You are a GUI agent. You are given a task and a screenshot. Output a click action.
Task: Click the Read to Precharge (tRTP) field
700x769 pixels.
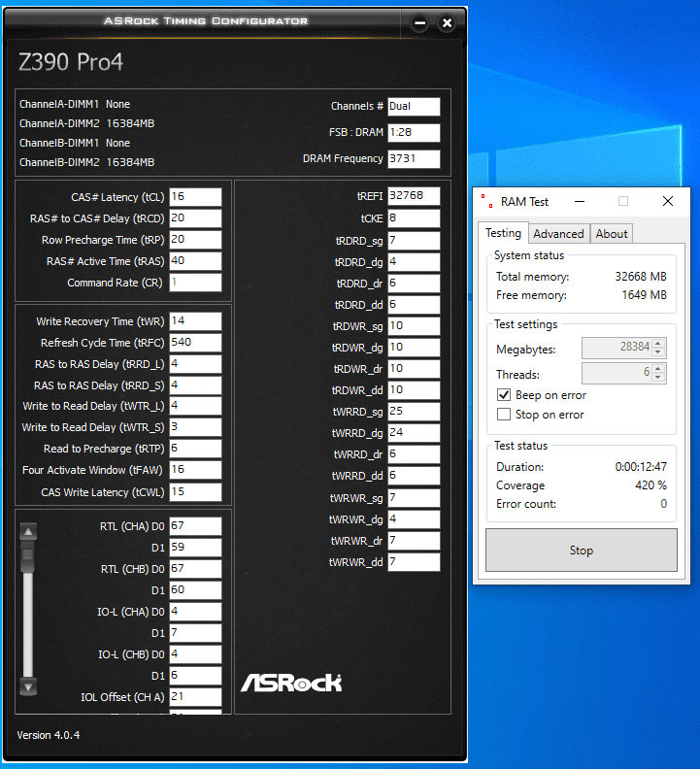point(195,449)
